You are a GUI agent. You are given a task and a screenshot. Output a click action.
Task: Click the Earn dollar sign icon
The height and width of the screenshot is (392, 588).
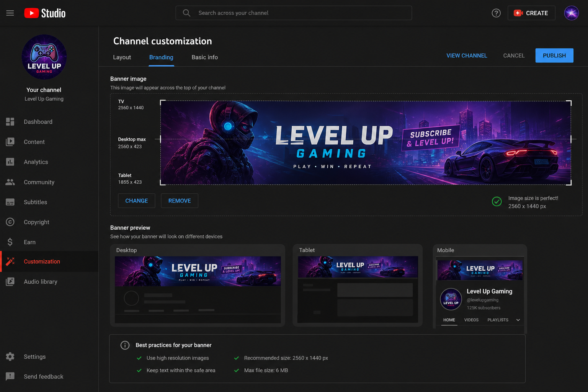point(10,242)
